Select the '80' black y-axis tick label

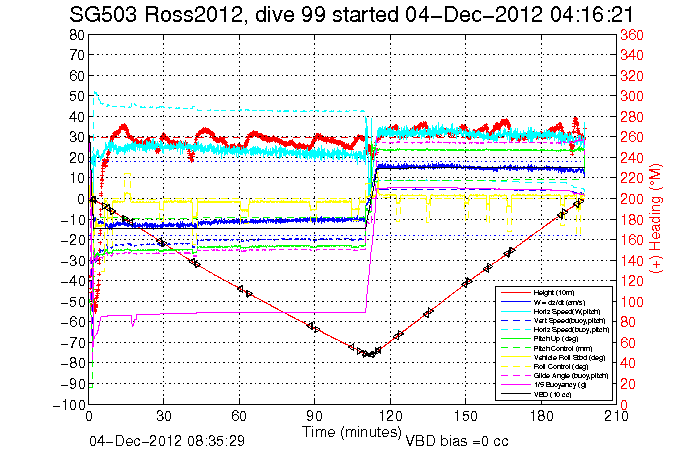coord(76,35)
